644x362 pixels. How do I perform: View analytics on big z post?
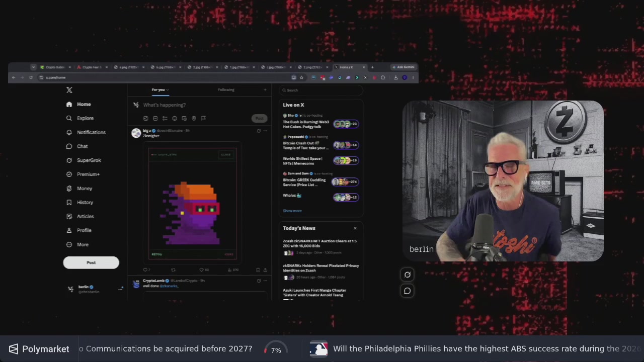(232, 270)
